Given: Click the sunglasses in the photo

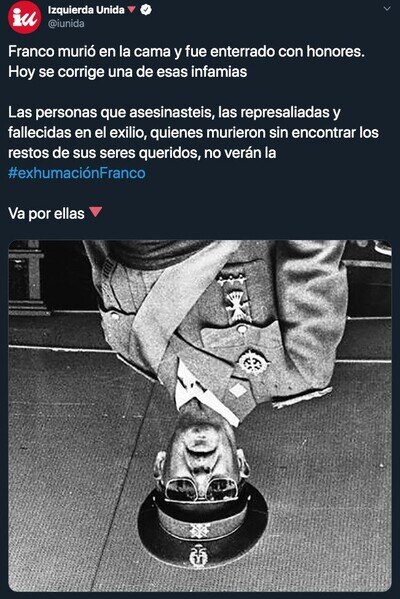Looking at the screenshot, I should (201, 490).
